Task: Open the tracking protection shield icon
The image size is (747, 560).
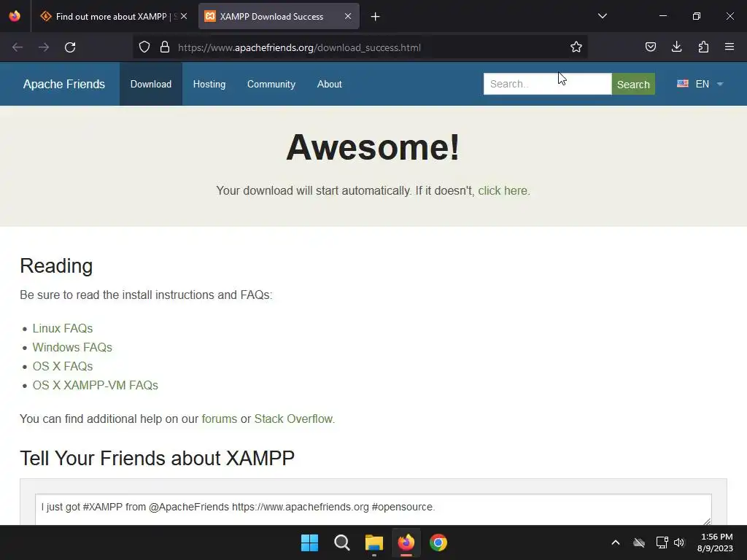Action: click(x=144, y=47)
